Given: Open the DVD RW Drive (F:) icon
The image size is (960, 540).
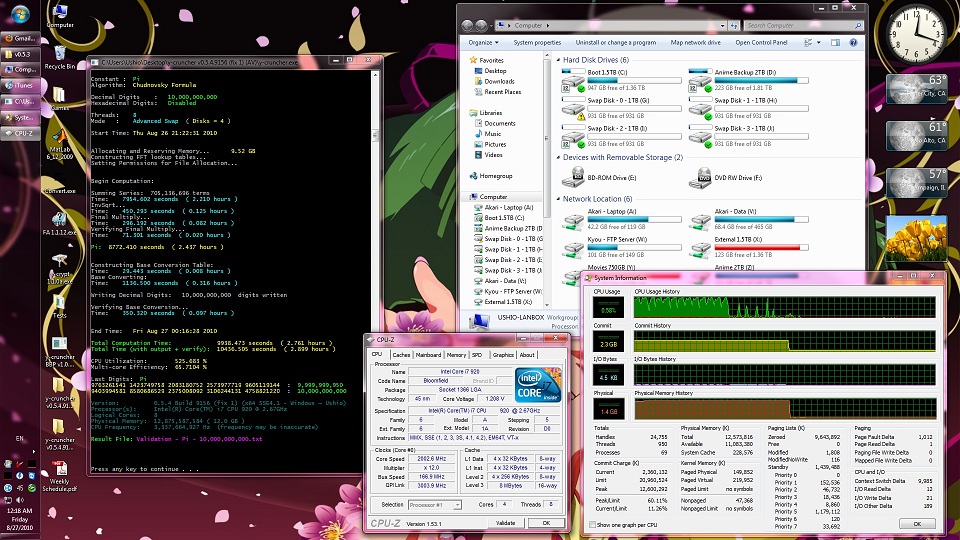Looking at the screenshot, I should point(700,177).
